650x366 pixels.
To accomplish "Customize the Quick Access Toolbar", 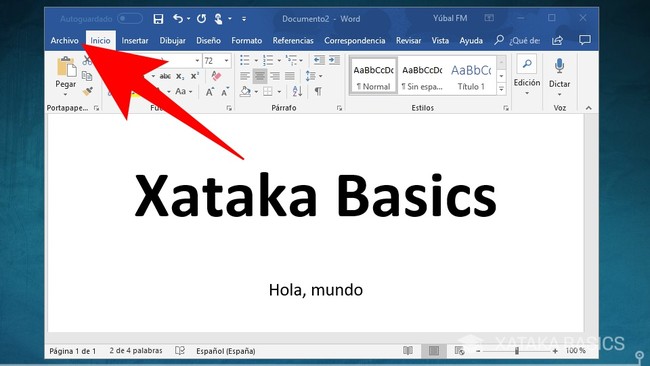I will pos(244,19).
